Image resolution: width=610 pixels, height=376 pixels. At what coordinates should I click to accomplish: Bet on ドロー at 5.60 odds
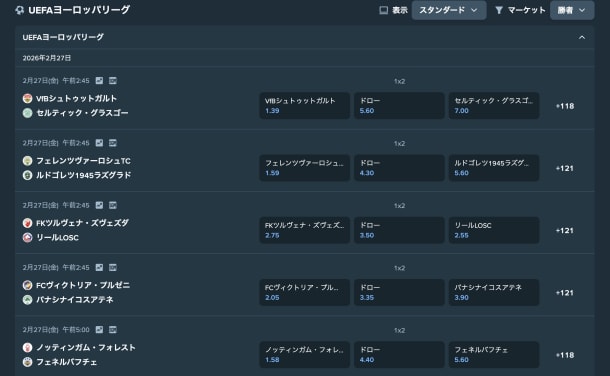pos(399,105)
